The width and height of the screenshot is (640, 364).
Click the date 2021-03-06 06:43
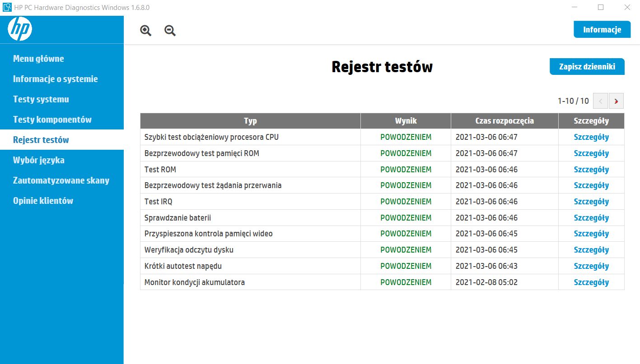tap(486, 266)
